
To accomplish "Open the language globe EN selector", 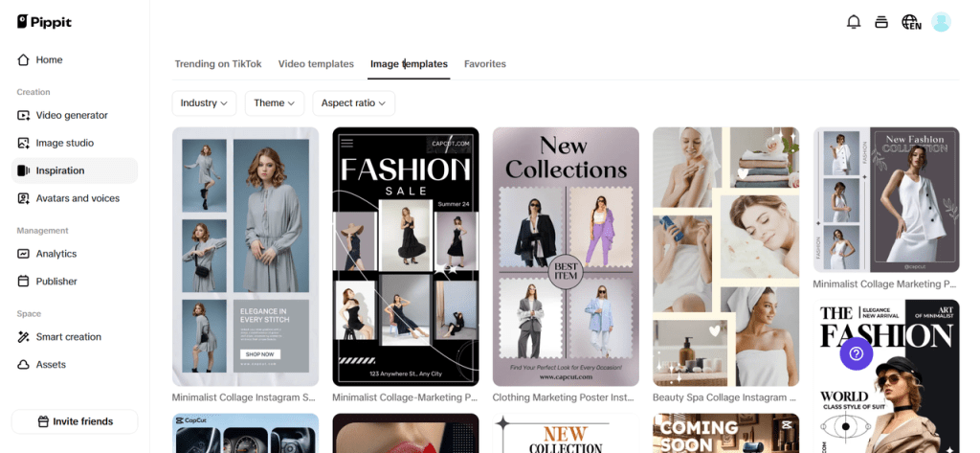I will click(911, 22).
